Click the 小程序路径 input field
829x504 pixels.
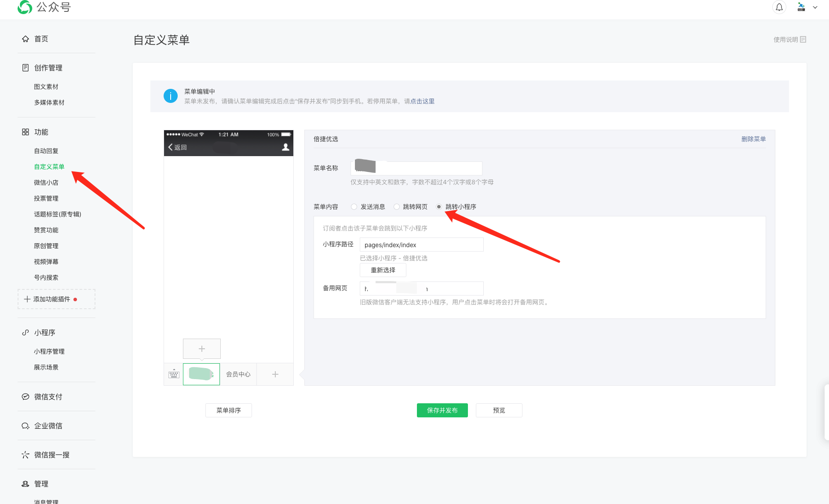(422, 245)
